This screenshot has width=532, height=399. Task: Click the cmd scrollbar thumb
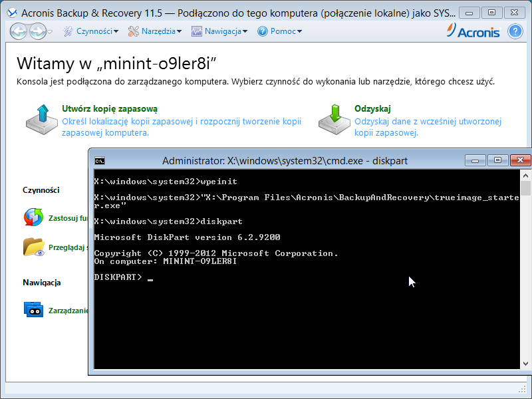(x=525, y=188)
